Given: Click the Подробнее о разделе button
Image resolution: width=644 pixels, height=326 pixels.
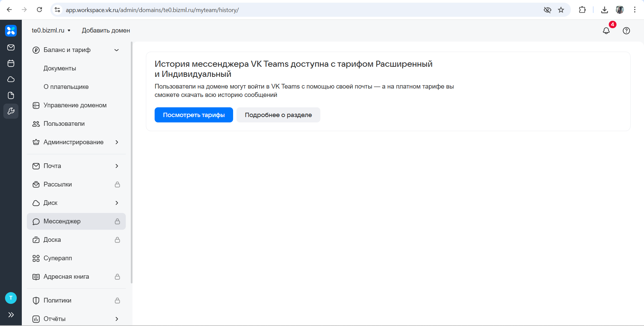Looking at the screenshot, I should point(278,115).
